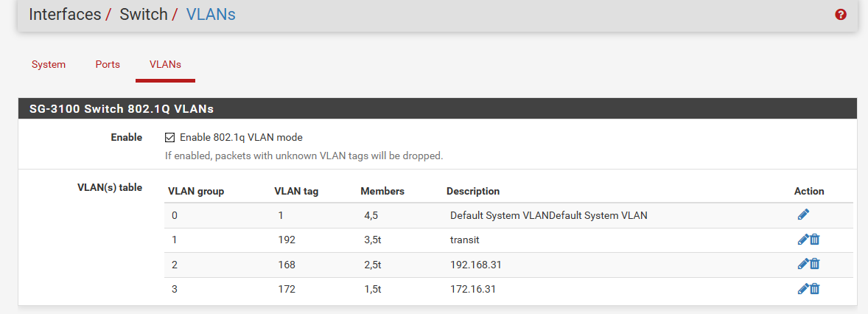Select the row with VLAN tag 168
Image resolution: width=868 pixels, height=314 pixels.
tap(508, 265)
